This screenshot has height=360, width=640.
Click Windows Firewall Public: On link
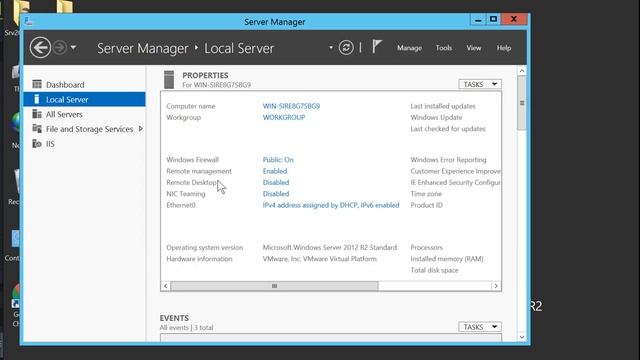click(x=278, y=160)
